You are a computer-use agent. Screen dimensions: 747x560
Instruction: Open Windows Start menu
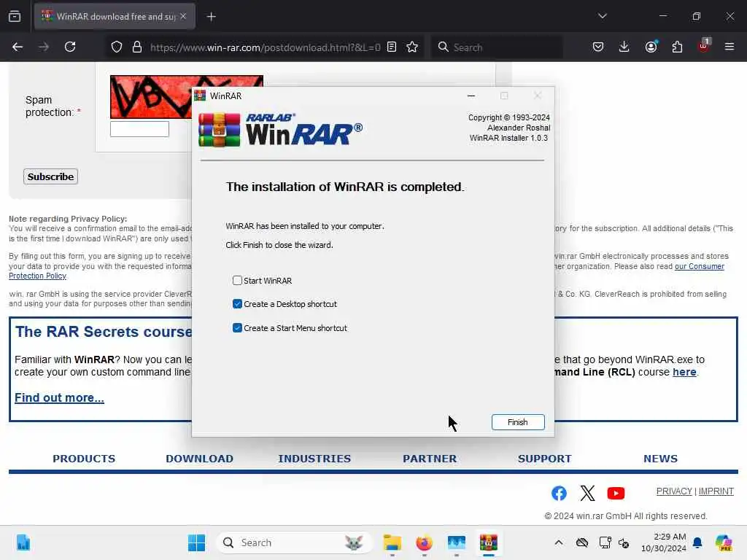tap(196, 542)
